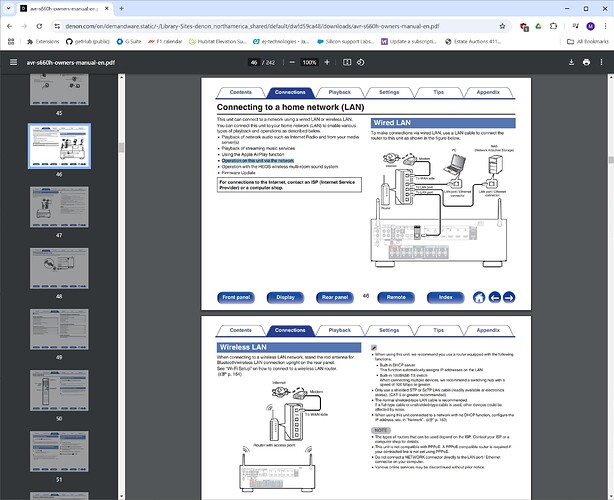This screenshot has width=614, height=500.
Task: View site information icon in address bar
Action: tap(57, 26)
